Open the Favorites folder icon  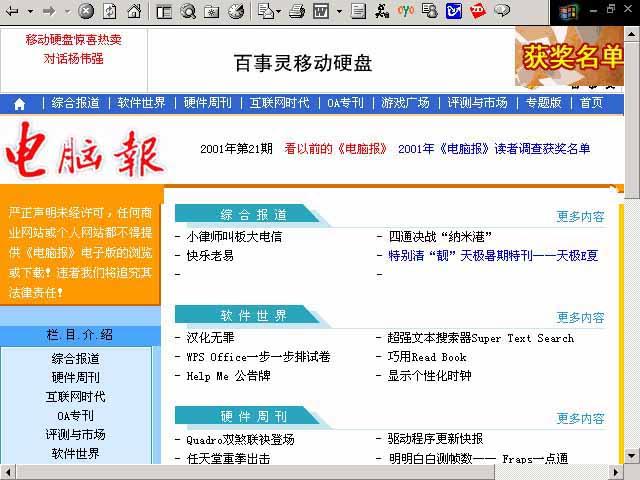(211, 12)
